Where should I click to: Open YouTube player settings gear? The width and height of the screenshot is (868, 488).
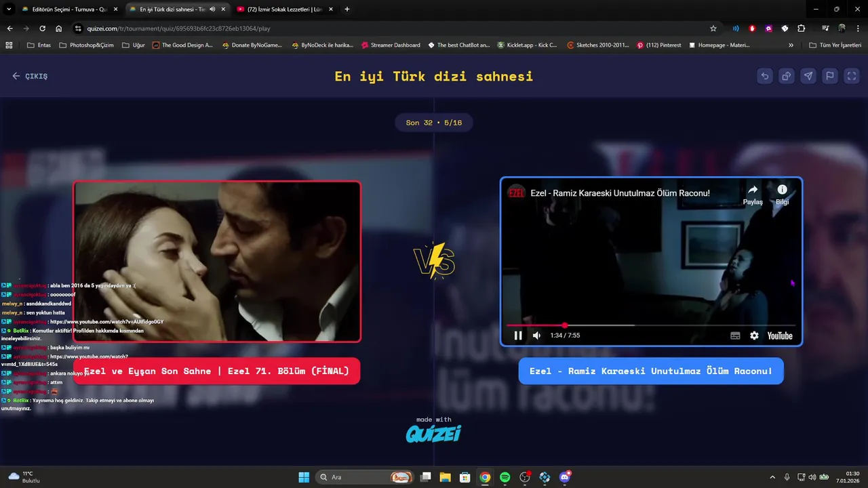coord(754,335)
